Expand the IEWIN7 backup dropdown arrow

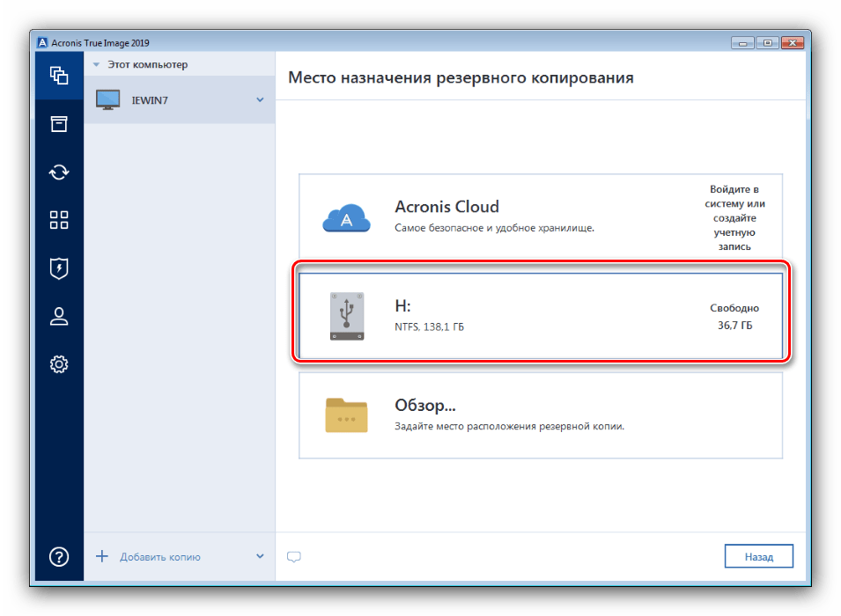(260, 100)
